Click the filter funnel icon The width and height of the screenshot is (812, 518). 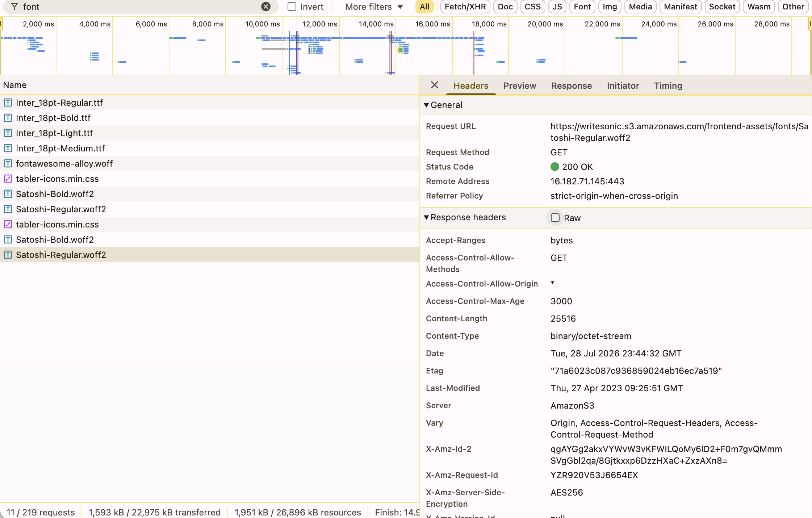14,7
